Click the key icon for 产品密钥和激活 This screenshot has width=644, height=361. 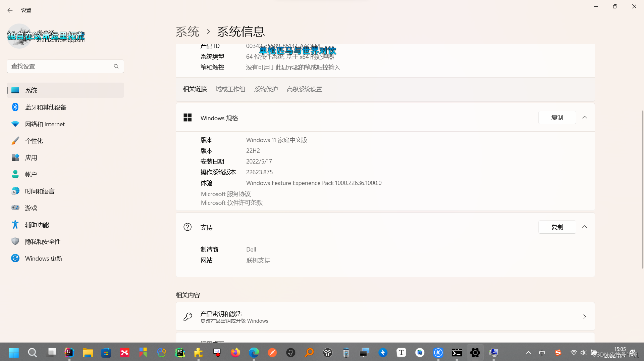(187, 316)
